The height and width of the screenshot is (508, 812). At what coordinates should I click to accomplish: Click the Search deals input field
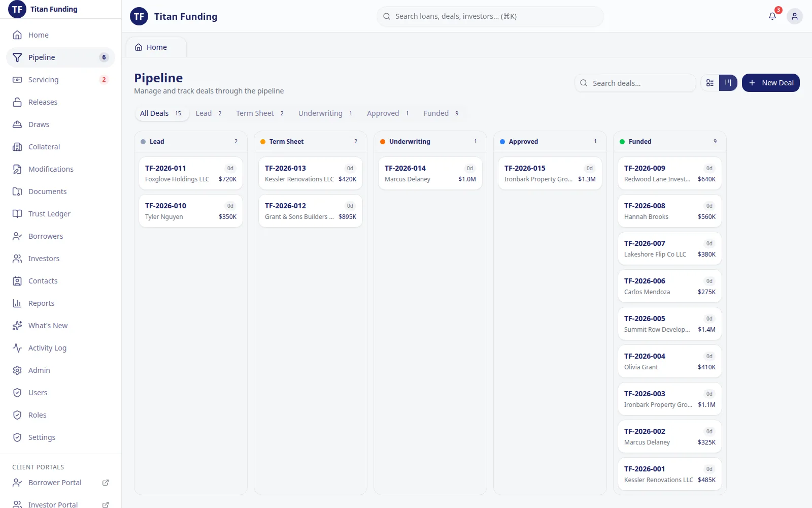coord(635,83)
